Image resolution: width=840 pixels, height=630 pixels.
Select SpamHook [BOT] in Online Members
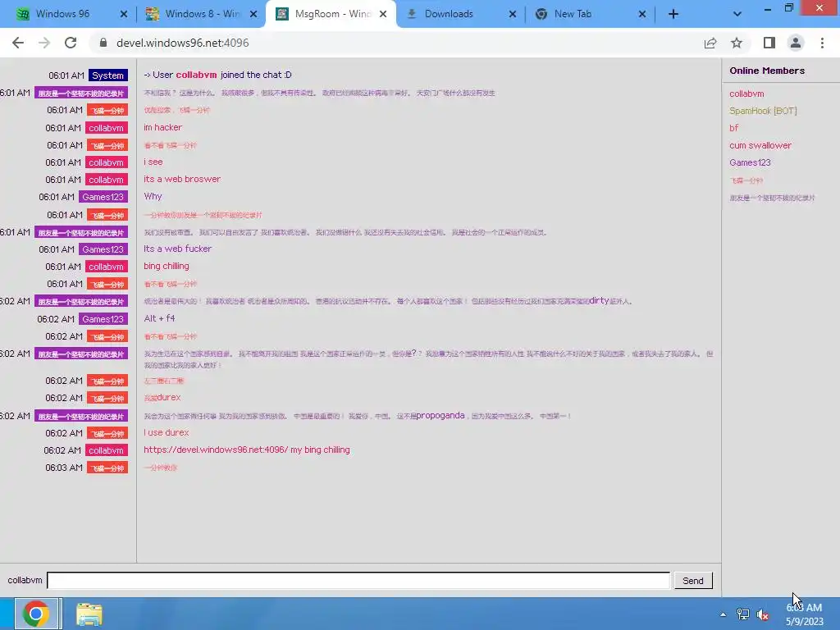click(763, 111)
